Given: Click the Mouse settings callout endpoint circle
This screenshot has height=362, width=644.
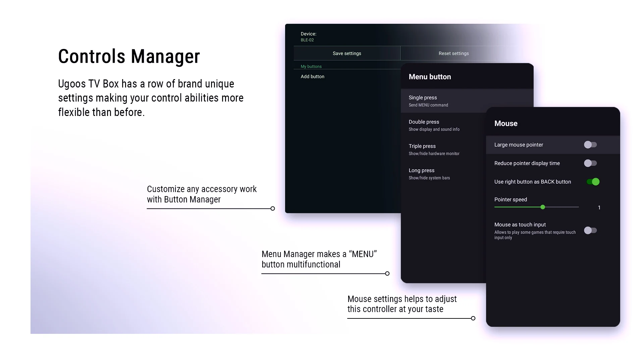Looking at the screenshot, I should (x=473, y=318).
